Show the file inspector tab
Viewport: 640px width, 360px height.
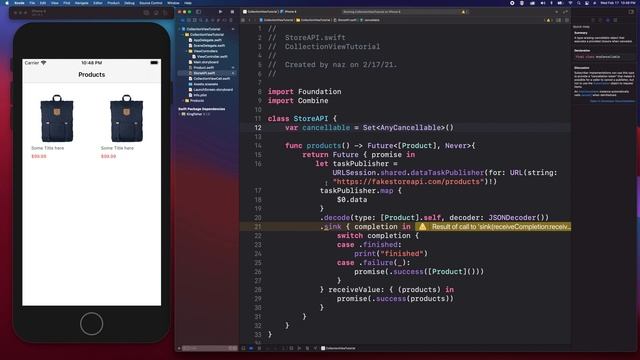(593, 20)
